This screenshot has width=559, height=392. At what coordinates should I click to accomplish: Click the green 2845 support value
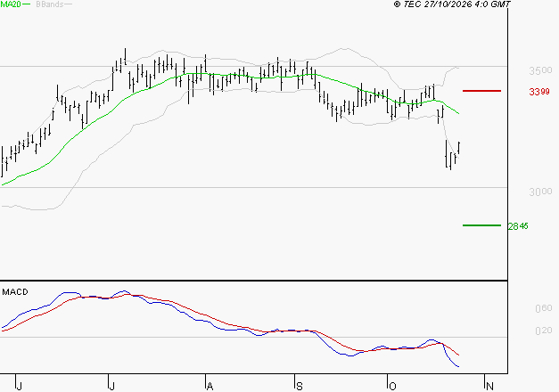[518, 226]
